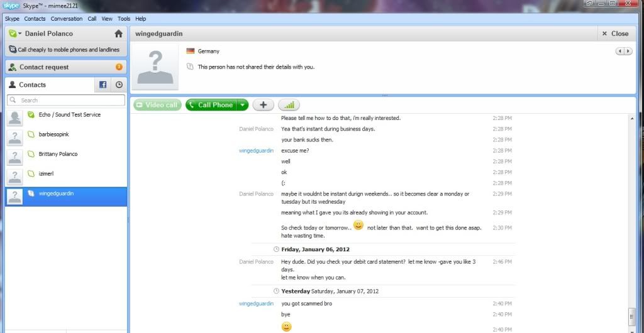Click the pane divider handle above the call buttons
This screenshot has height=333, width=644.
(385, 96)
